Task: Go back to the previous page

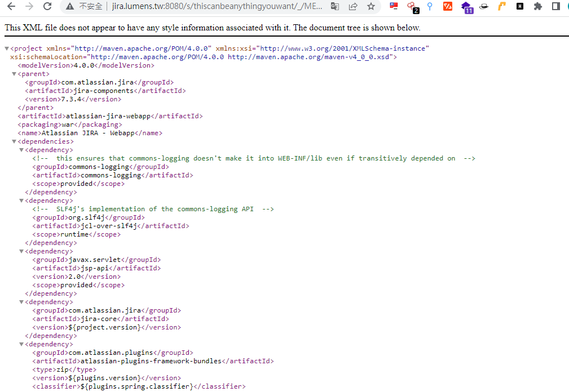Action: coord(11,6)
